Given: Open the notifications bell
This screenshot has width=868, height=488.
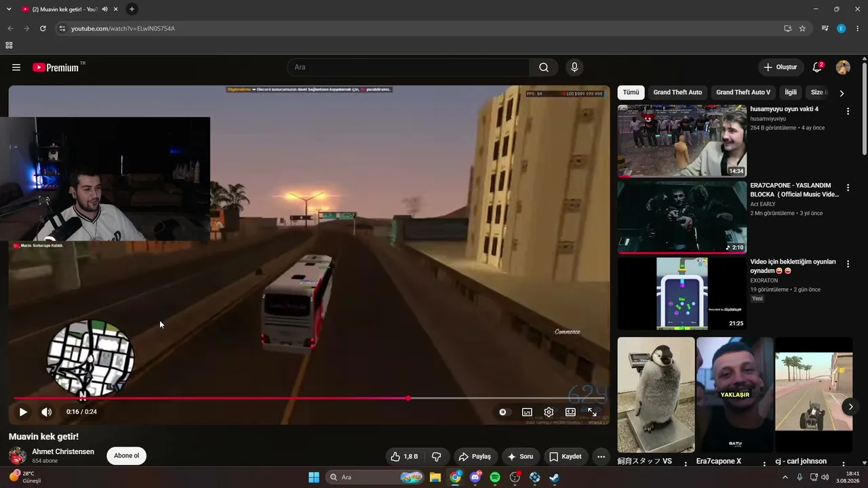Looking at the screenshot, I should point(817,67).
